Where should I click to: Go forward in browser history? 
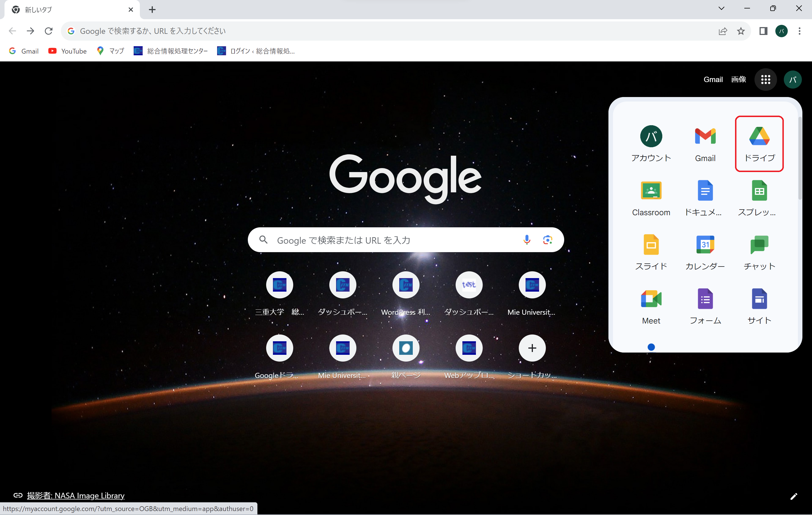pyautogui.click(x=30, y=31)
